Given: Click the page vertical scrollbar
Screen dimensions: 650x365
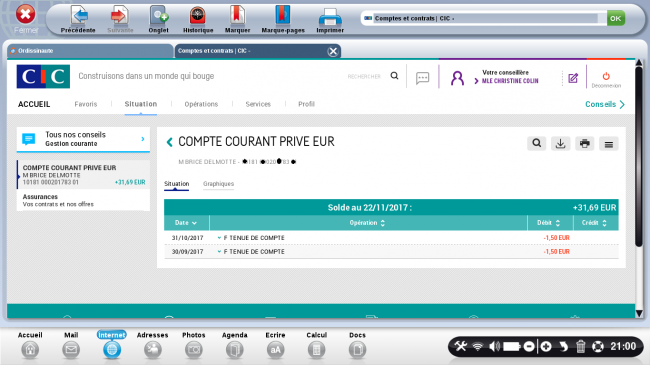Looking at the screenshot, I should [639, 156].
